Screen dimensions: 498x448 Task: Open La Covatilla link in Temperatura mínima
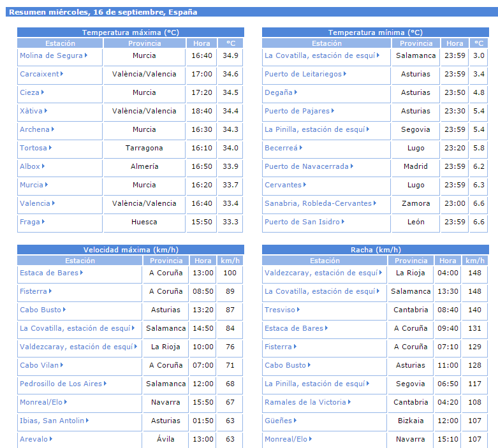[319, 55]
